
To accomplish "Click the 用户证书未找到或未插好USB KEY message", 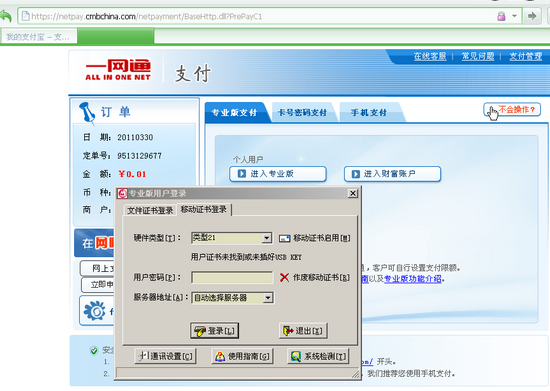I will pyautogui.click(x=246, y=257).
